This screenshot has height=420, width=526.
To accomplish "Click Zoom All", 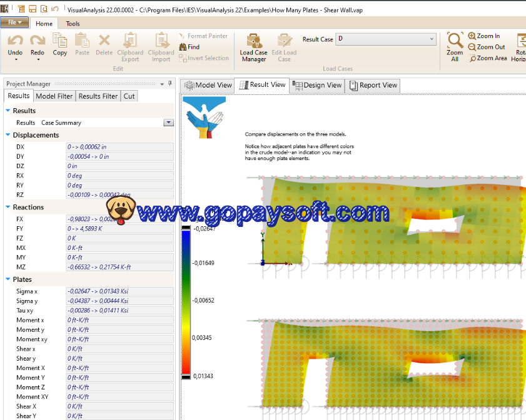I will (455, 47).
